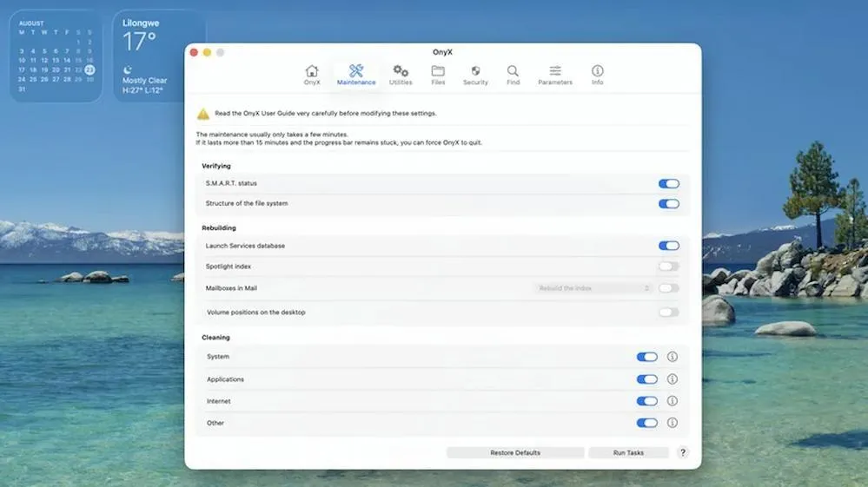Show info for Internet cleaning
This screenshot has width=868, height=487.
[x=672, y=401]
